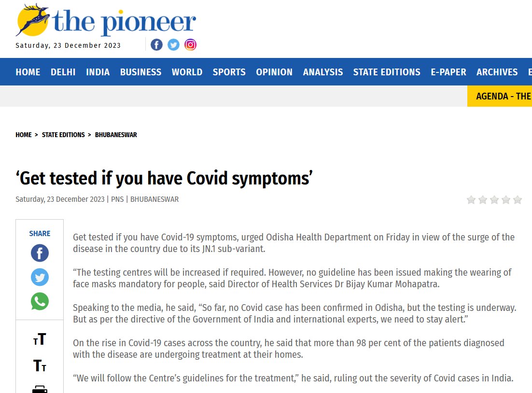Open Twitter page from header icon
The image size is (532, 393).
173,45
